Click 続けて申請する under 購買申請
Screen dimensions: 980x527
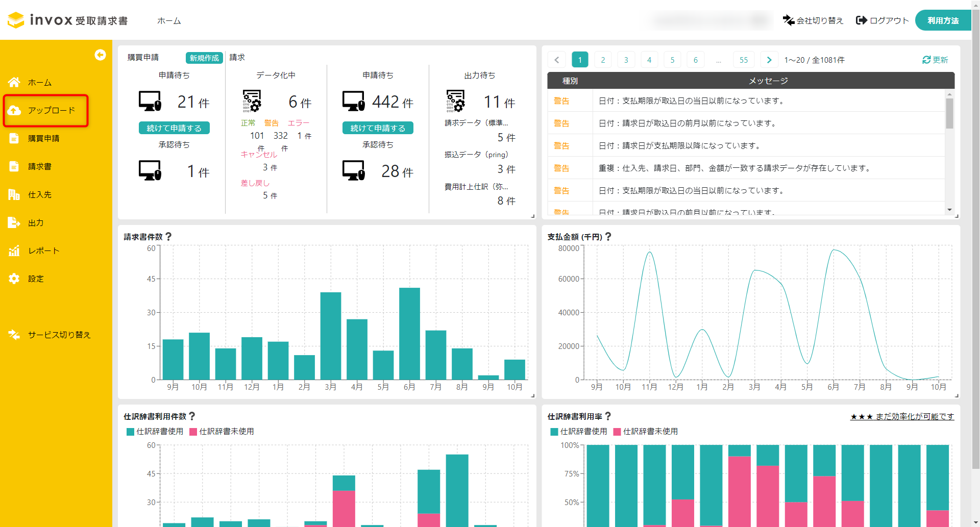pos(174,128)
